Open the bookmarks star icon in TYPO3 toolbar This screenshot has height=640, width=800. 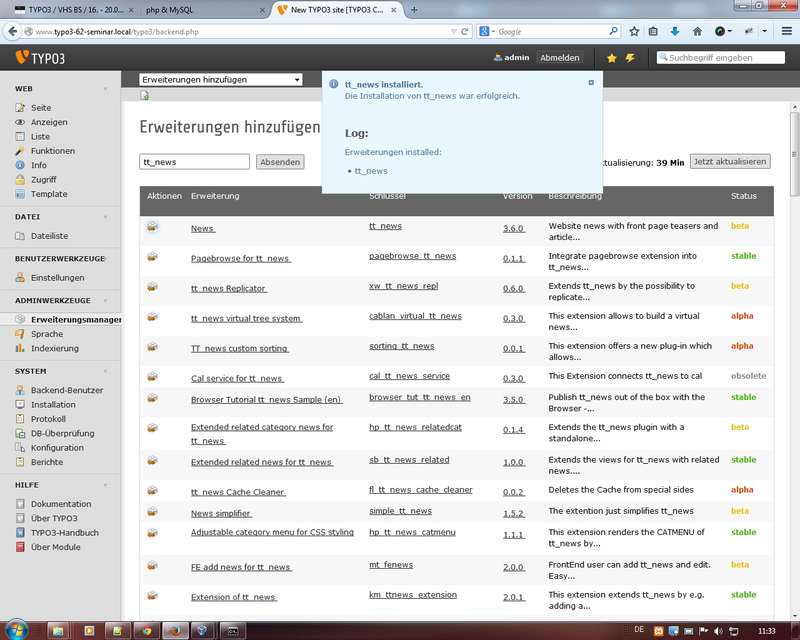pyautogui.click(x=611, y=58)
